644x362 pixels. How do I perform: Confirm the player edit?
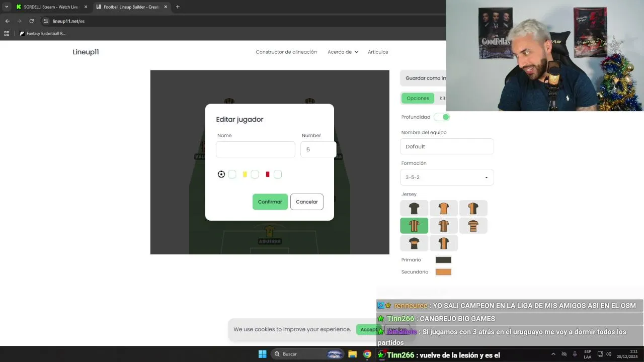(270, 202)
